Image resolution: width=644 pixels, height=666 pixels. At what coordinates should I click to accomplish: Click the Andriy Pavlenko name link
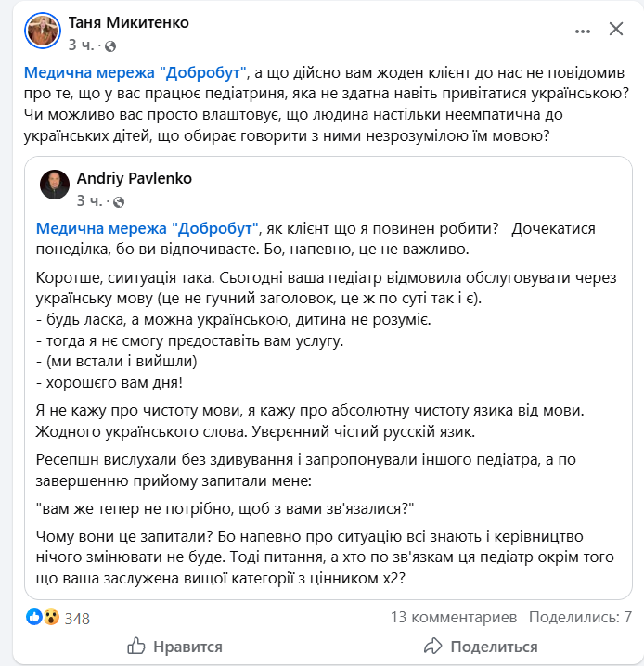click(x=134, y=177)
